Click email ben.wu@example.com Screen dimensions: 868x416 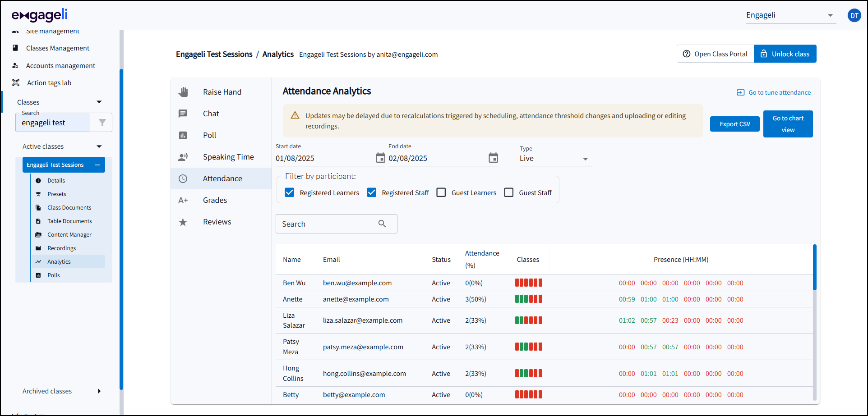pos(357,283)
